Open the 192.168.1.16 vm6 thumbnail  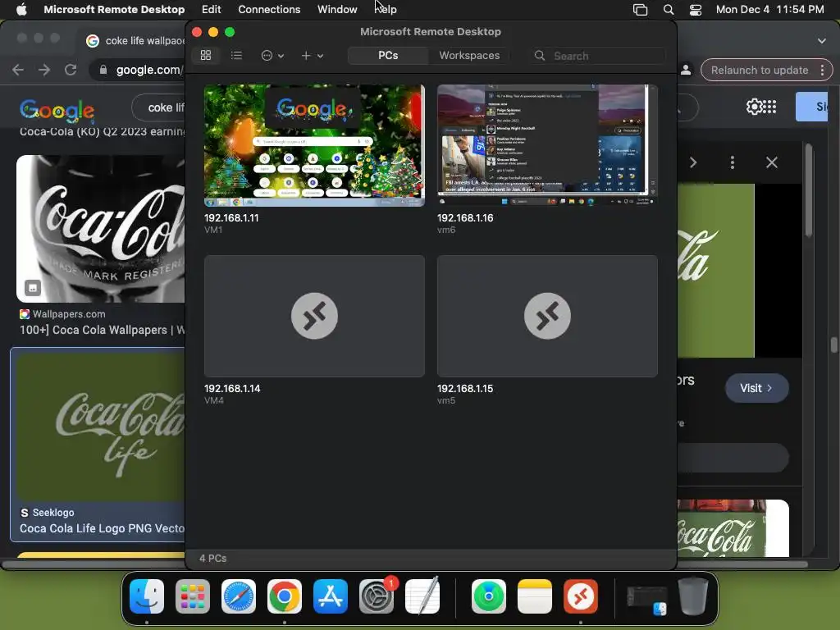pyautogui.click(x=547, y=145)
